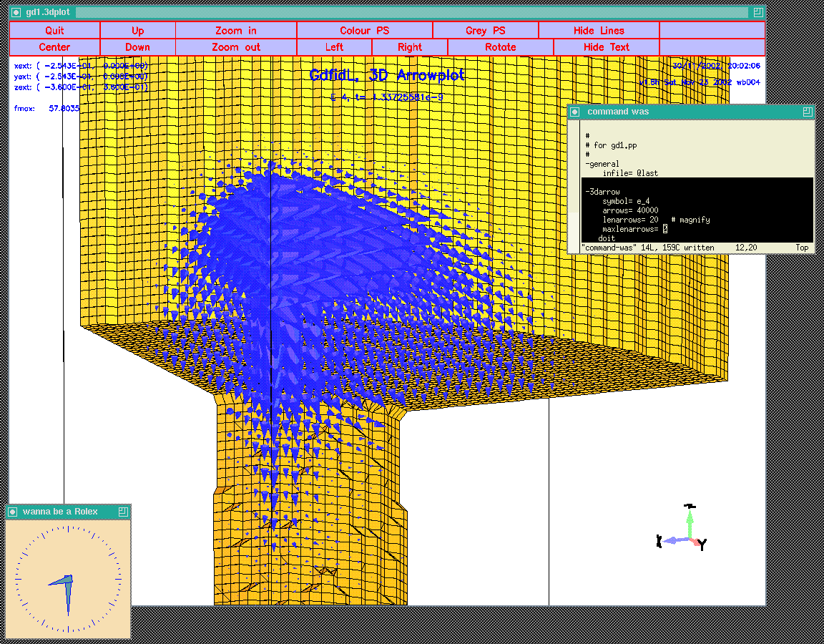Click the Center button
The image size is (824, 644).
(x=54, y=47)
